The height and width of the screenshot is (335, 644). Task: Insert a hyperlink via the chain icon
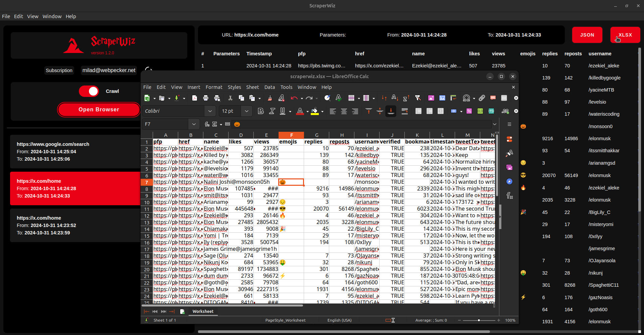482,98
